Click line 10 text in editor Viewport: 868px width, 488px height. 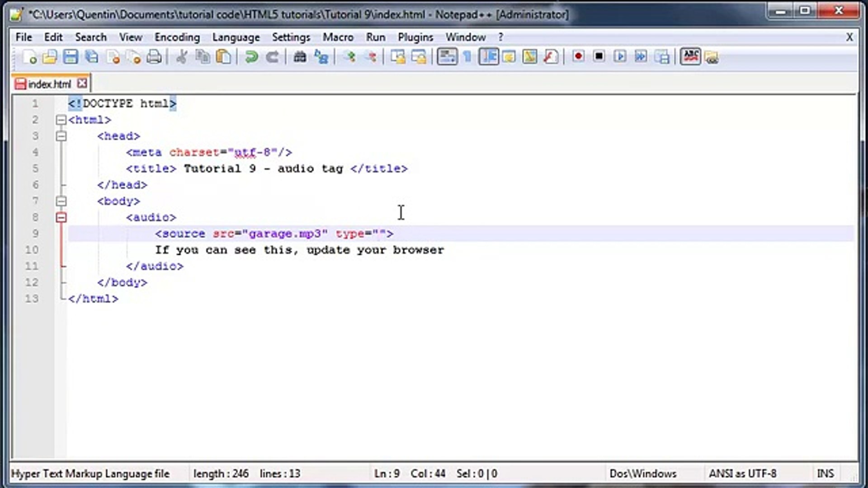click(299, 250)
